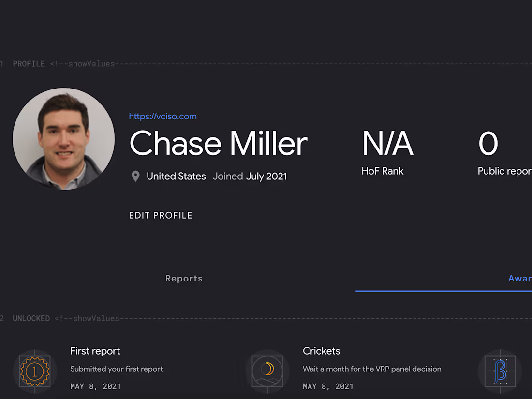Click the United States location text
This screenshot has height=399, width=532.
[x=176, y=176]
